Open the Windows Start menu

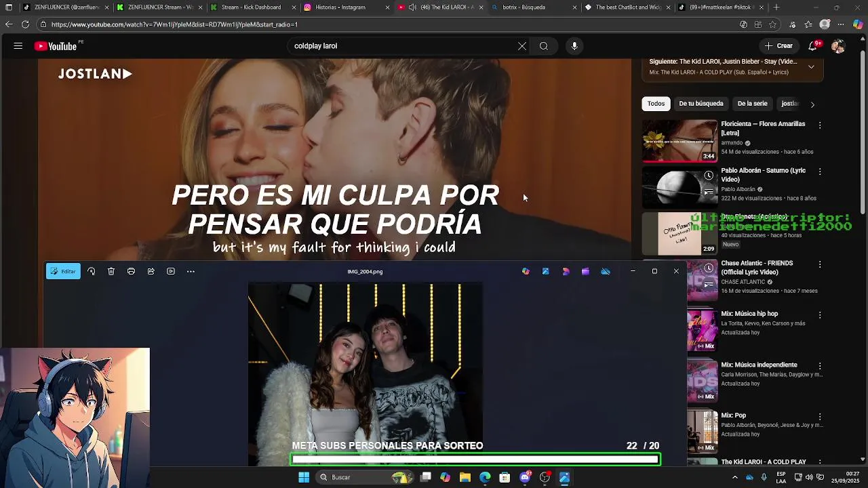(x=304, y=477)
